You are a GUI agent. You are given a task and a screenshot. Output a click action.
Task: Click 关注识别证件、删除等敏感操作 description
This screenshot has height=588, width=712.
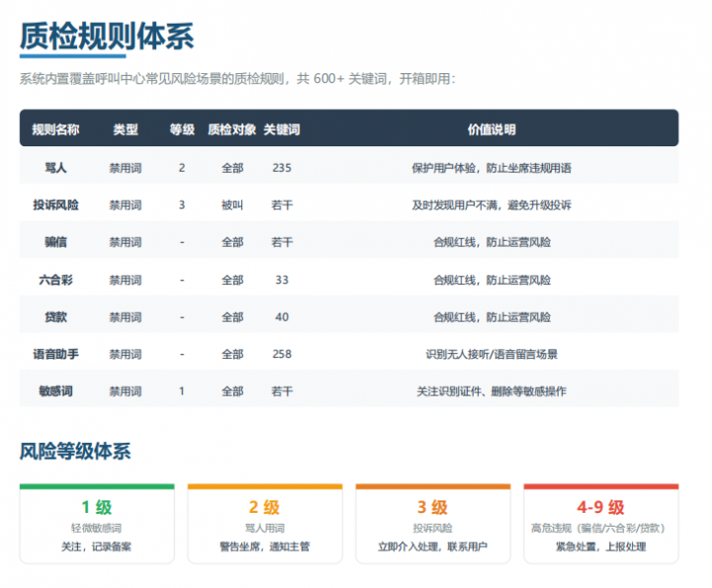pyautogui.click(x=491, y=391)
